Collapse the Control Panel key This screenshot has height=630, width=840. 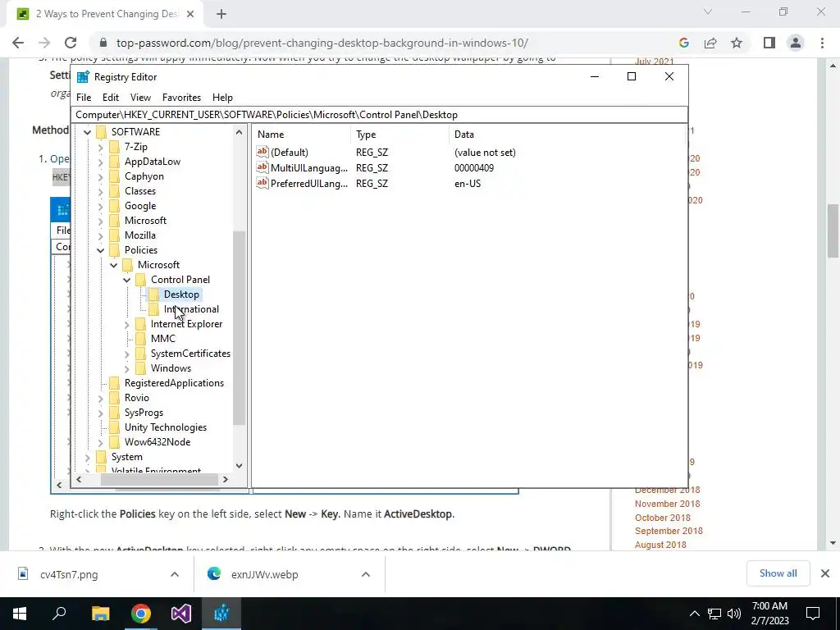(x=127, y=280)
